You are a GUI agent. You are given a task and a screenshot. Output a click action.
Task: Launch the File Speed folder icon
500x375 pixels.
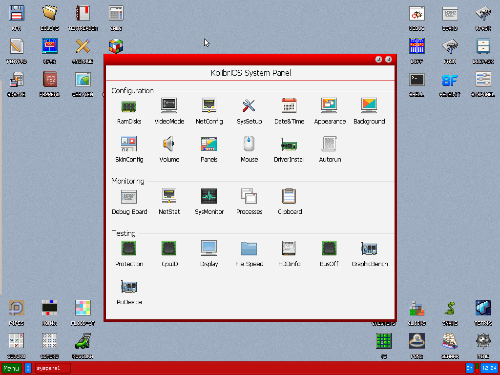(x=249, y=248)
